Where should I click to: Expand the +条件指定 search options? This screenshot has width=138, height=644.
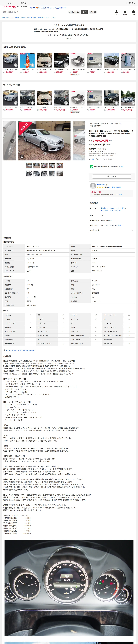point(93,12)
